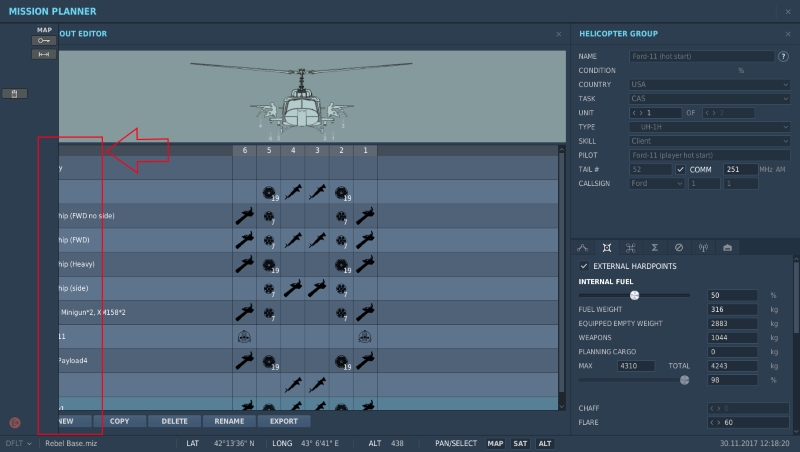This screenshot has width=800, height=452.
Task: Click the 'Rebel Base.miz' file name in status bar
Action: 71,443
